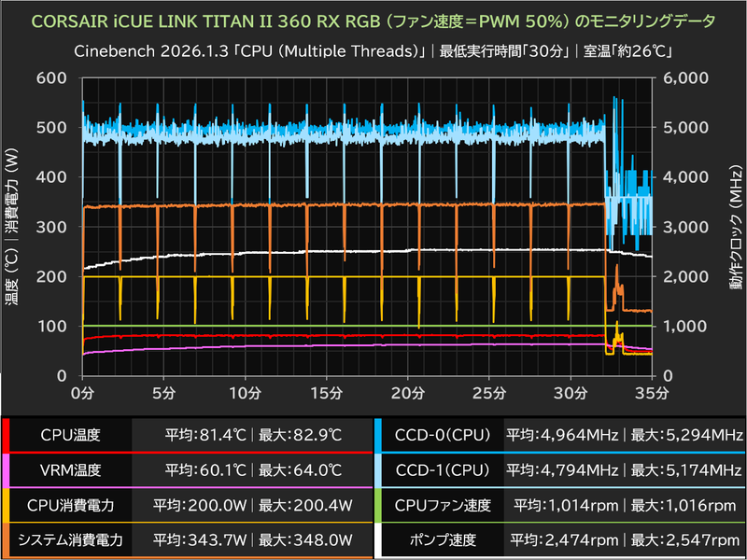747x560 pixels.
Task: Click the 10分 time axis label
Action: (245, 393)
